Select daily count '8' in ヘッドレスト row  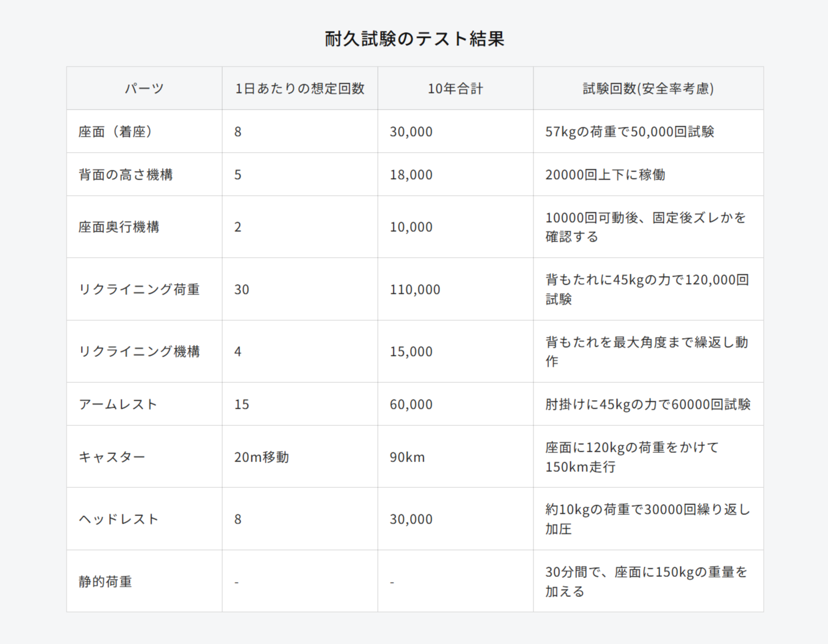(x=300, y=519)
